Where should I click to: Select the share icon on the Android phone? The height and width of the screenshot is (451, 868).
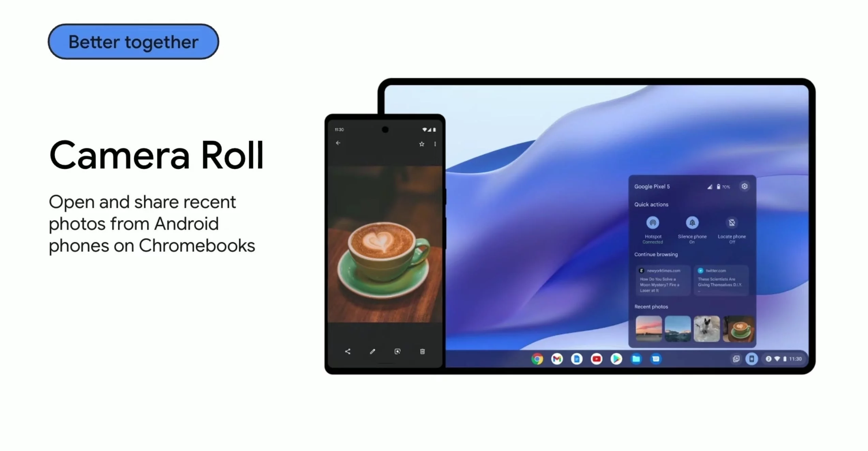coord(347,351)
